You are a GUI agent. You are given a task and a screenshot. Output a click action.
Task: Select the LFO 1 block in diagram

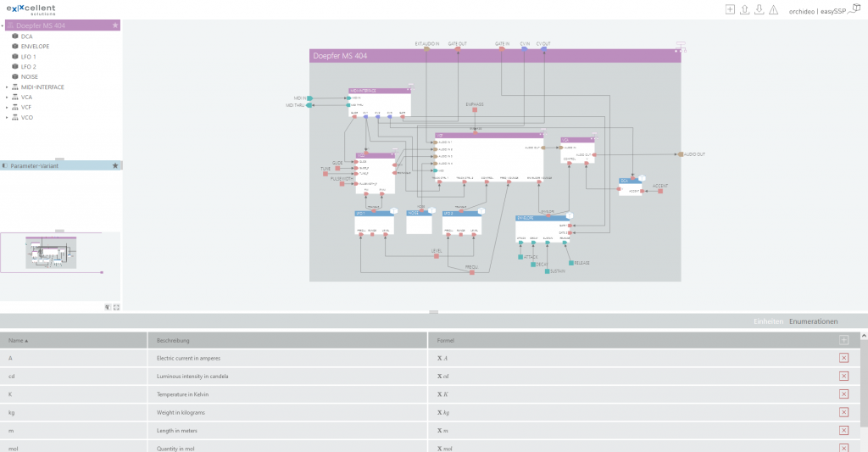pos(374,223)
